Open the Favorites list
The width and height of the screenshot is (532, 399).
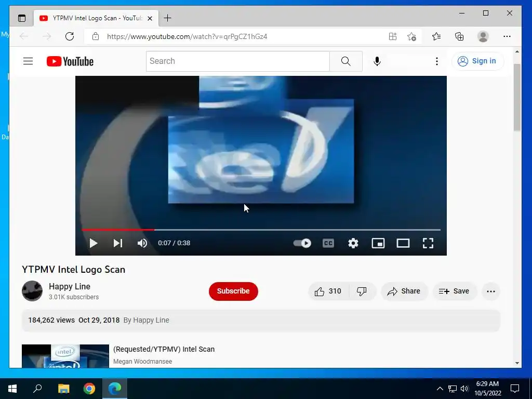(436, 36)
